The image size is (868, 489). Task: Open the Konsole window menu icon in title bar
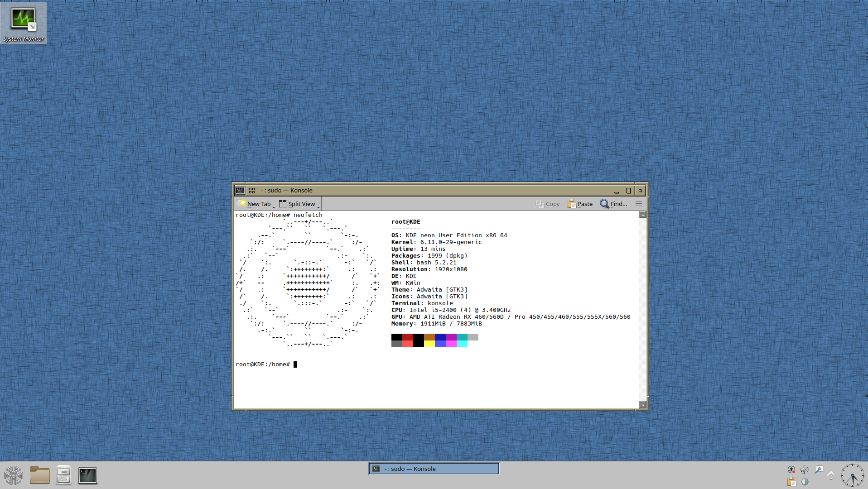pos(240,191)
